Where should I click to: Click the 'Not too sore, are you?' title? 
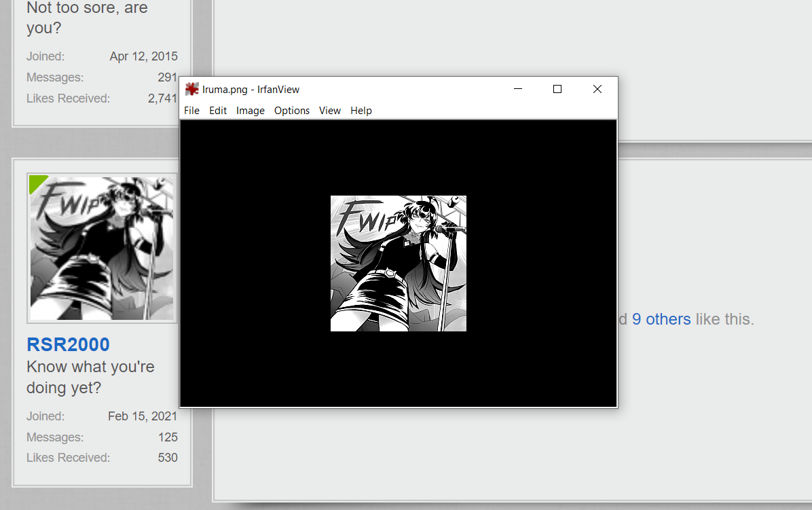coord(87,18)
